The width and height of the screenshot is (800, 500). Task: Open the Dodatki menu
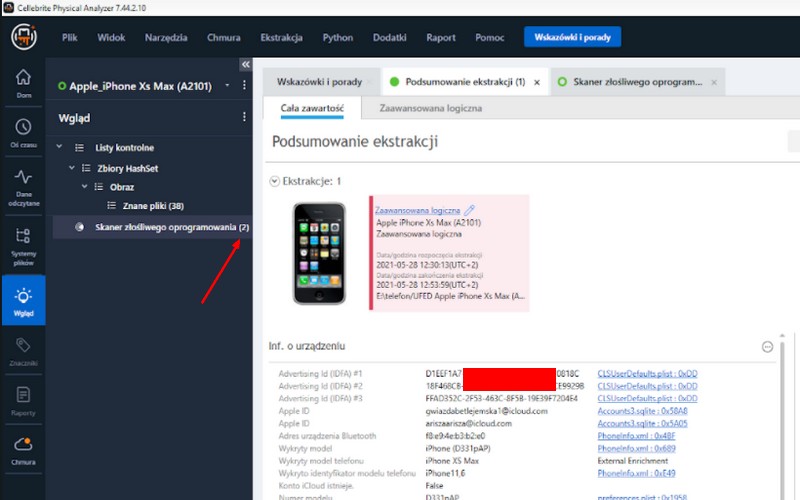point(389,37)
